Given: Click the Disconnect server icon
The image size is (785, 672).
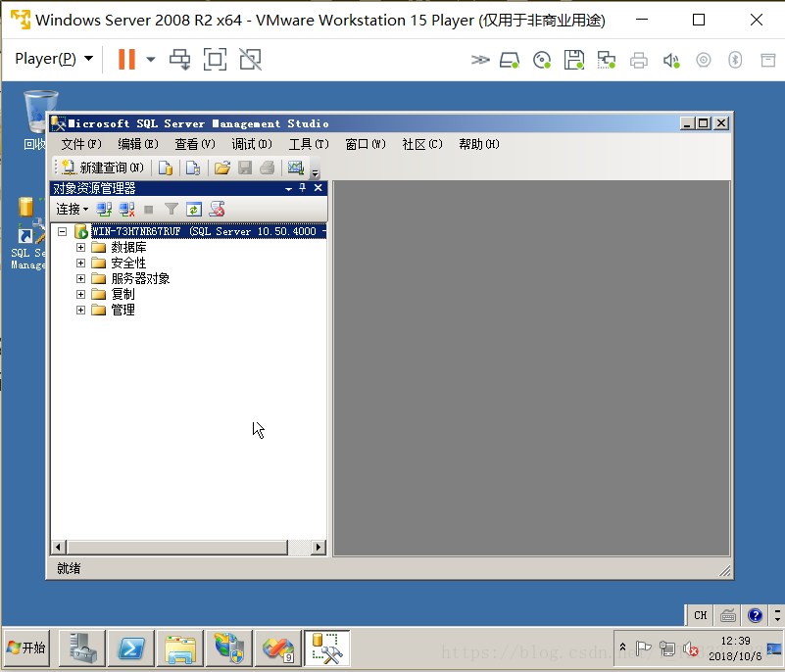Looking at the screenshot, I should pyautogui.click(x=126, y=210).
